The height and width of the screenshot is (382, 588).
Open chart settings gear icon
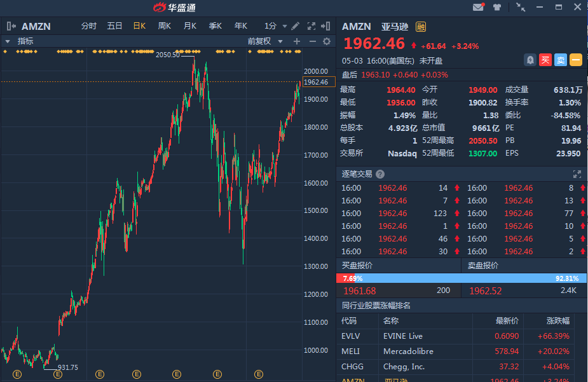click(327, 41)
